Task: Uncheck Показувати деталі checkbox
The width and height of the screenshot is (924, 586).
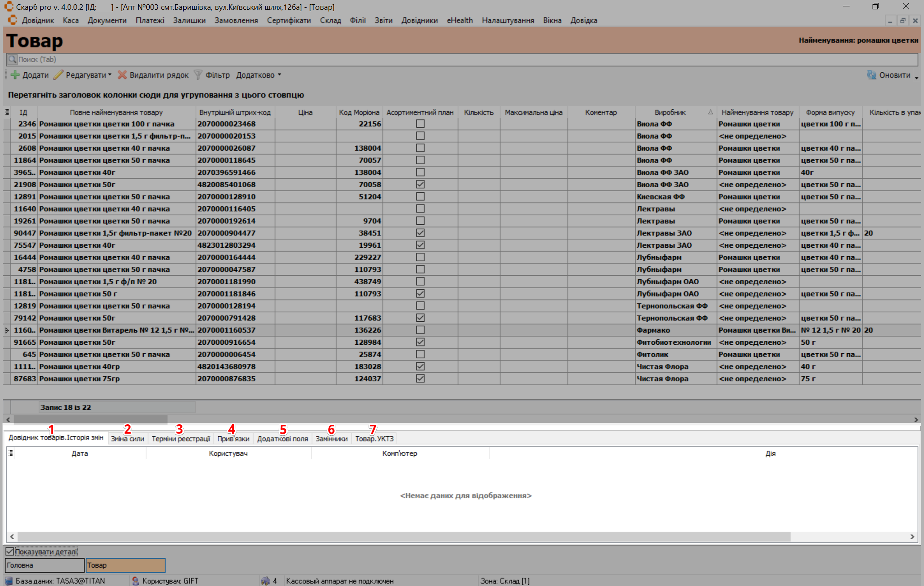Action: point(10,552)
